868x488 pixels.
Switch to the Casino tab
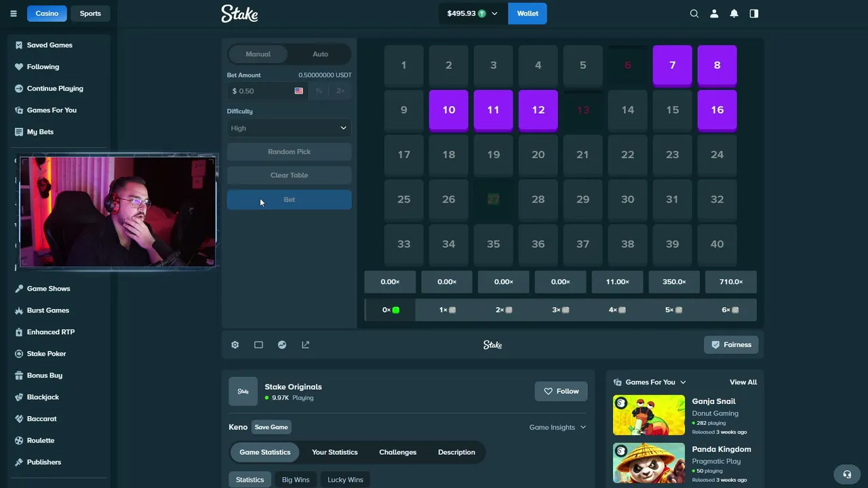47,14
